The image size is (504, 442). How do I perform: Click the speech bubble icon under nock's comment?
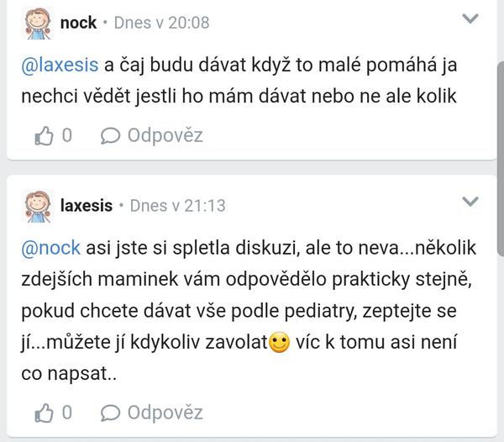[x=109, y=134]
